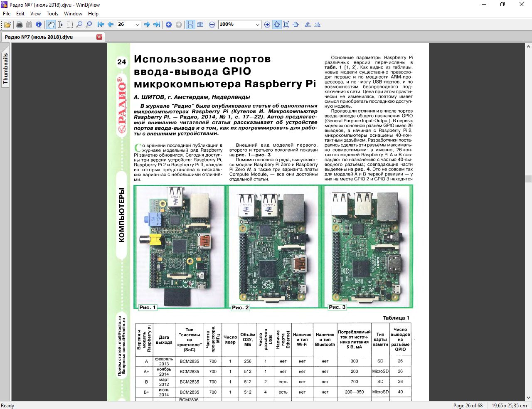Rotate the page left
This screenshot has height=409, width=532.
[308, 25]
